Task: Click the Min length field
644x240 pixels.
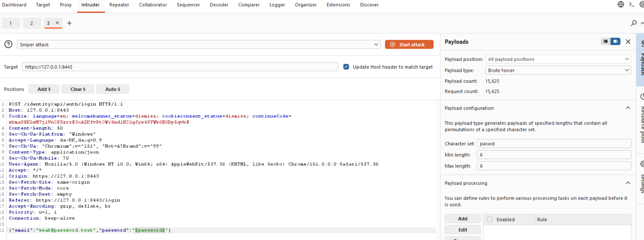Action: tap(554, 155)
